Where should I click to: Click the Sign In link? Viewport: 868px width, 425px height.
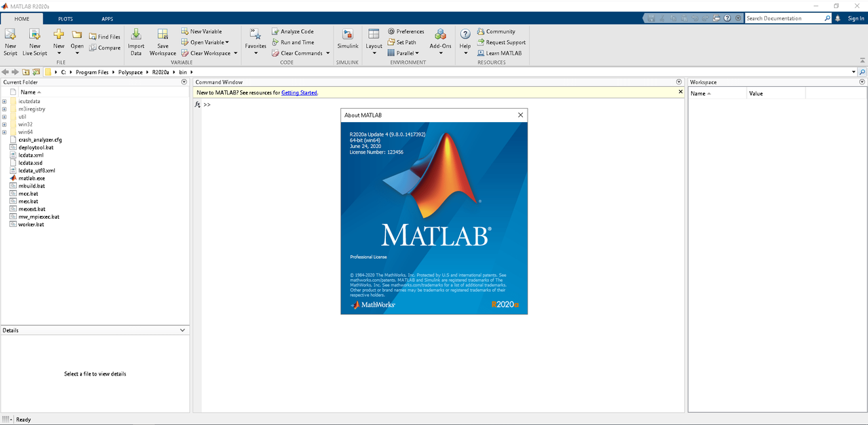tap(856, 18)
